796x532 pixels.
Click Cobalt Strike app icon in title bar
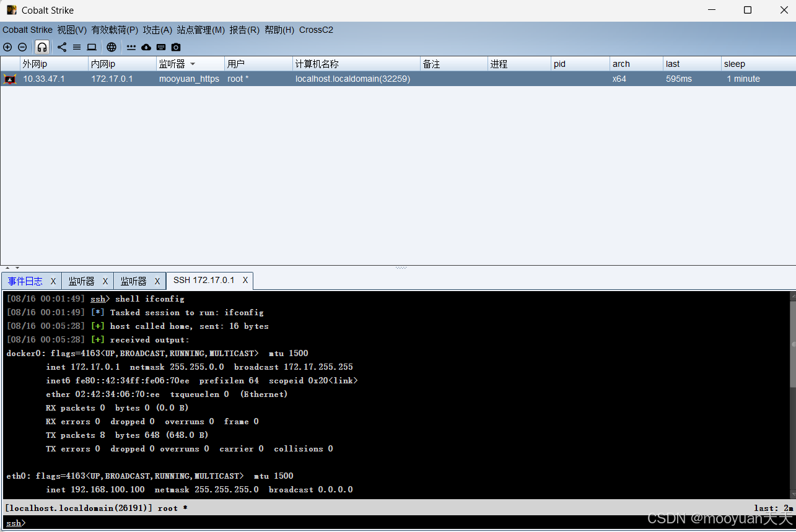point(12,10)
